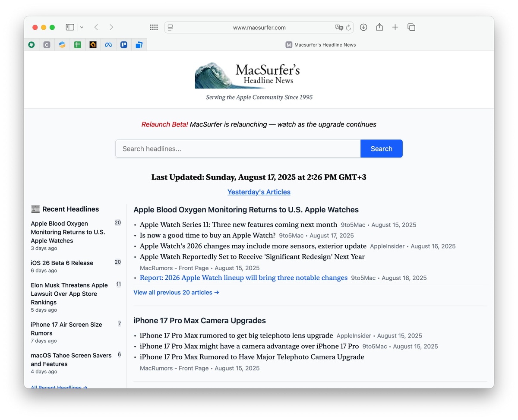Switch to the gray C pinned tab
Viewport: 518px width, 420px height.
[x=47, y=44]
